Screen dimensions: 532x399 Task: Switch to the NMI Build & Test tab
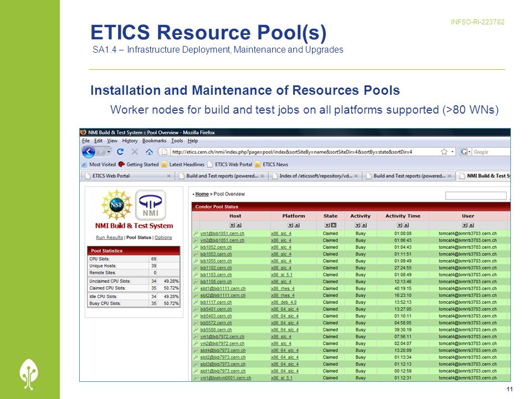click(483, 176)
